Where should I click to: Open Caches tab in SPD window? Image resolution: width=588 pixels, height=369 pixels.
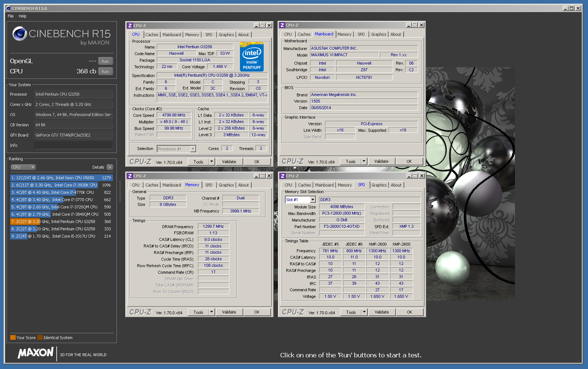pos(305,185)
